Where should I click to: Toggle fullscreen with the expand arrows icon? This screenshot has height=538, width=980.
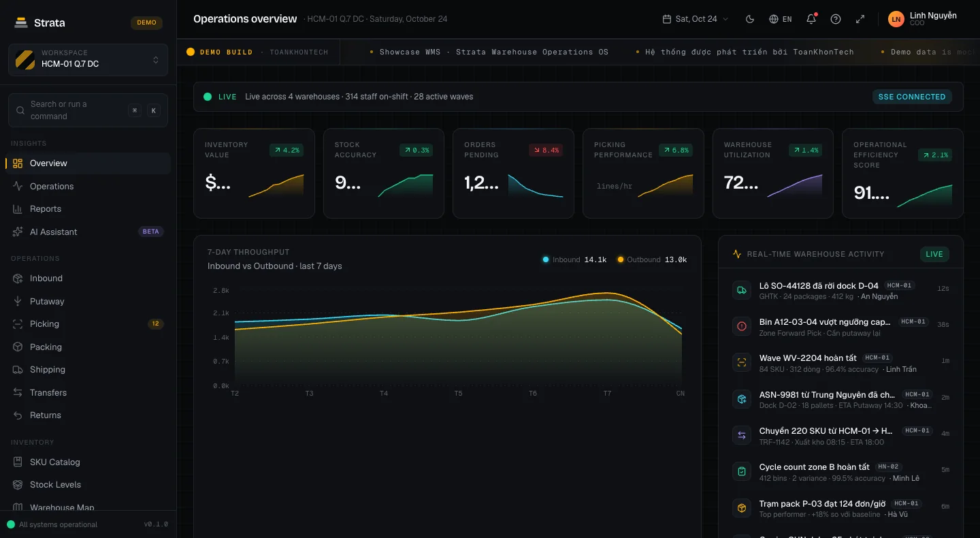(860, 19)
